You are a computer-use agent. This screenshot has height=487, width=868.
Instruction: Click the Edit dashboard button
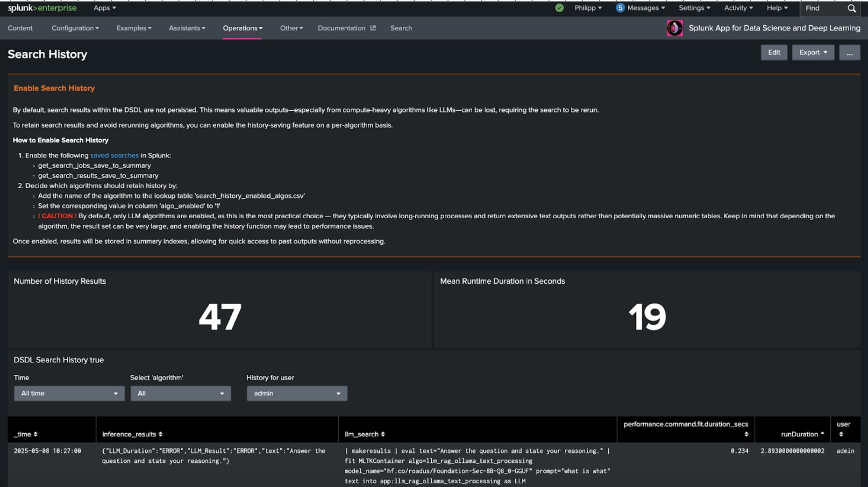coord(774,52)
